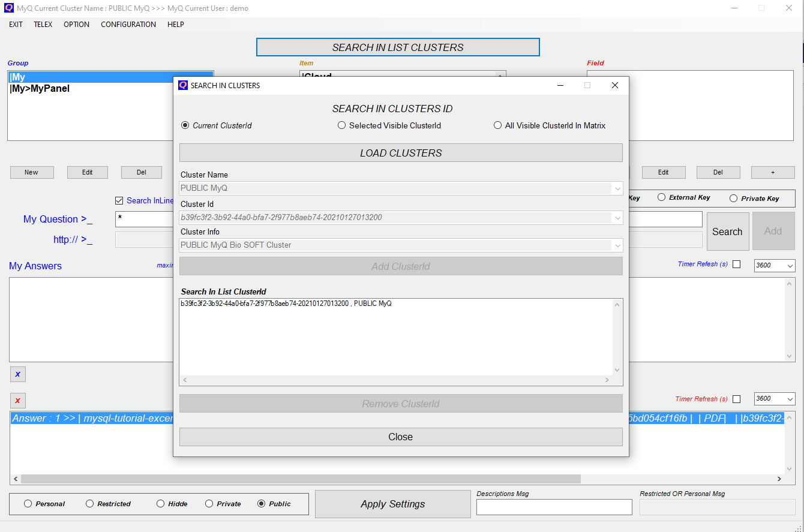This screenshot has height=532, width=804.
Task: Expand the Cluster Info dropdown
Action: point(617,245)
